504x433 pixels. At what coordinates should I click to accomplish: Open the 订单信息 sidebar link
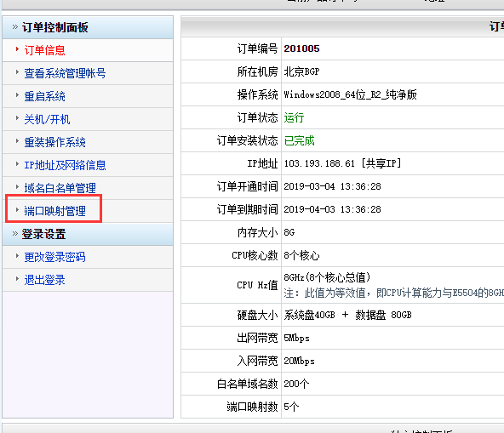pos(44,50)
